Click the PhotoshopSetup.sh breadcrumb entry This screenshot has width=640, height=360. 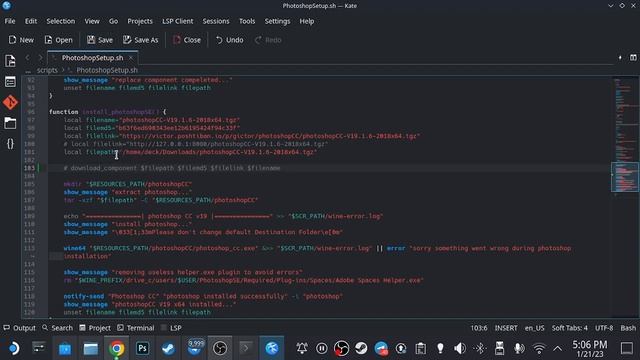(107, 70)
